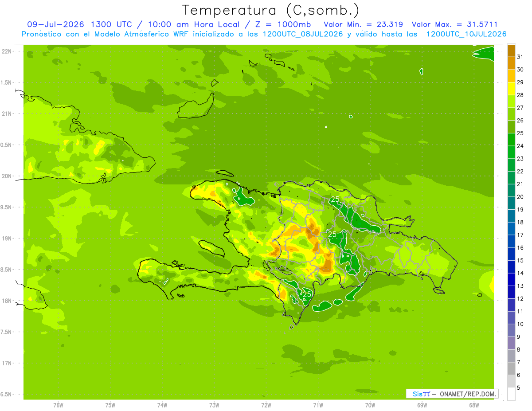The height and width of the screenshot is (411, 532).
Task: Click the "Z = 1000mb" level text
Action: tap(282, 24)
